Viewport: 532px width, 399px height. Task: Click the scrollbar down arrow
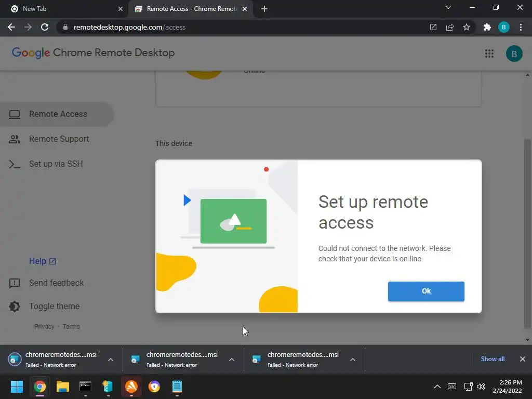[527, 340]
